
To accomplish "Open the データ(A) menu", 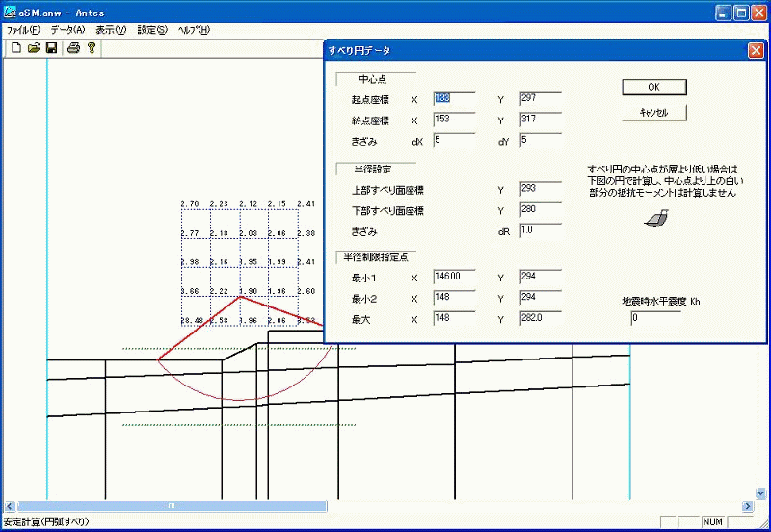I will point(67,30).
